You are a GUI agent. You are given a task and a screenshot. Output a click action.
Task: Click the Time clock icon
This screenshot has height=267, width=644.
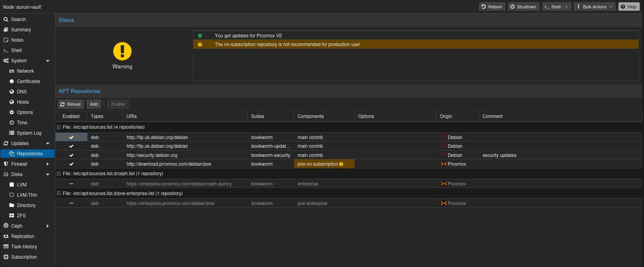(12, 123)
